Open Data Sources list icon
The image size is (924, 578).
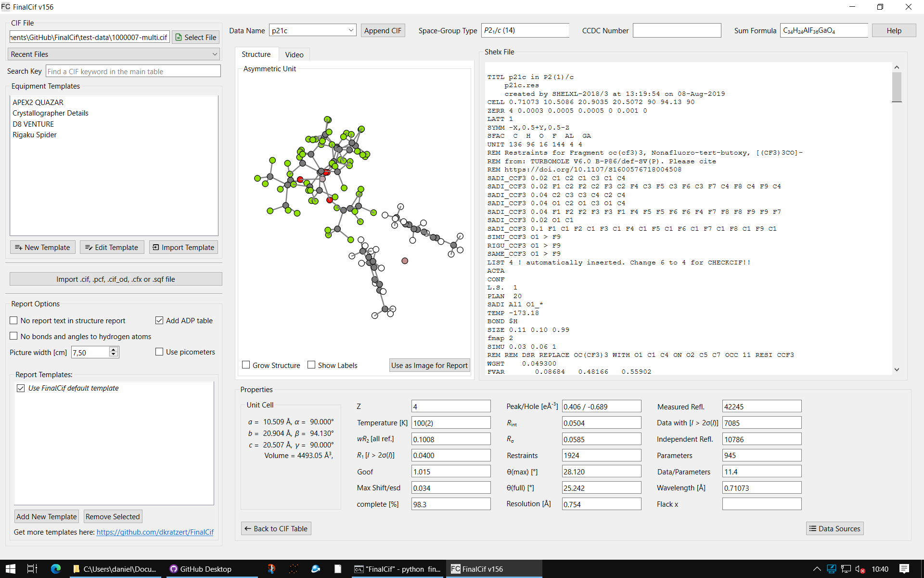pyautogui.click(x=813, y=529)
